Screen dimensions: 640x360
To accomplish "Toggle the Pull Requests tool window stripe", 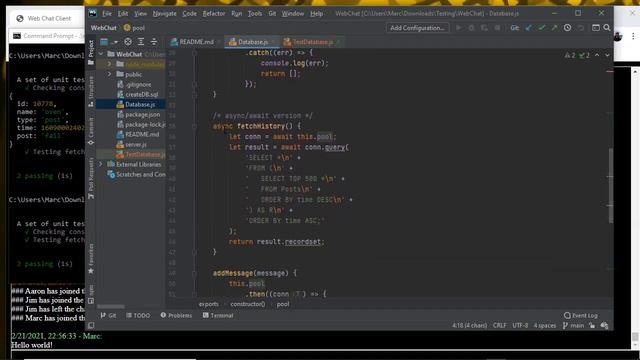I will click(91, 178).
